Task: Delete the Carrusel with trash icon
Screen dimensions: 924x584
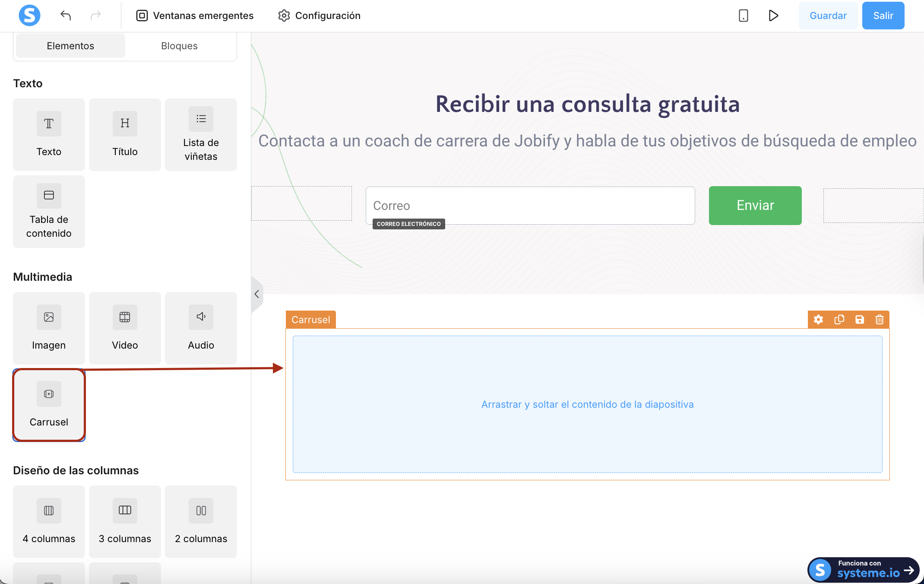Action: pyautogui.click(x=880, y=320)
